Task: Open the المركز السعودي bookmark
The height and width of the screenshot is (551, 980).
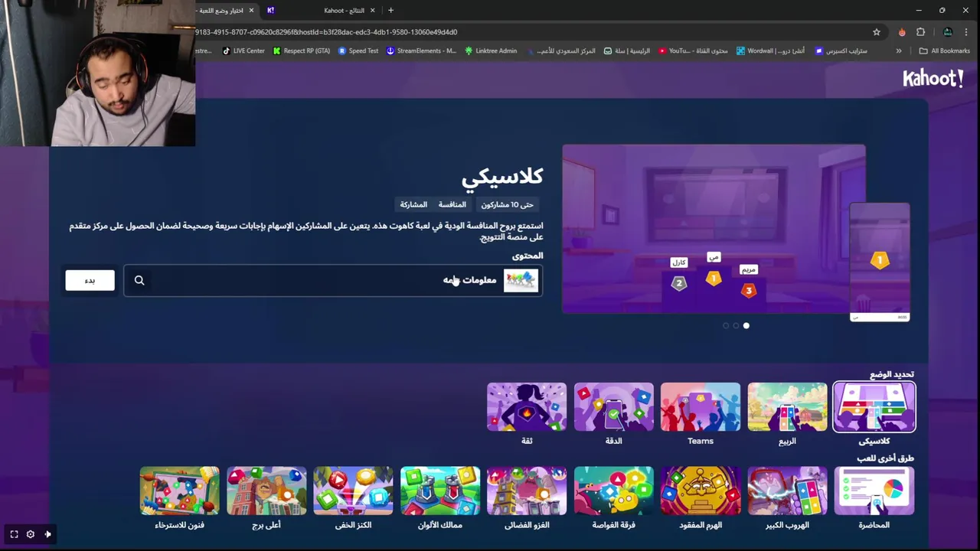Action: (560, 51)
